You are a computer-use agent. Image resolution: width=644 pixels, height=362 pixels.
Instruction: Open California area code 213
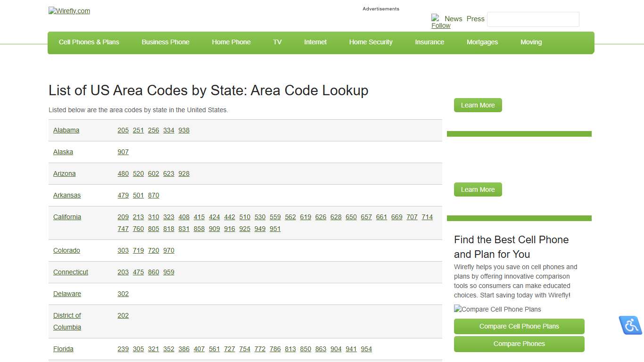[x=138, y=217]
